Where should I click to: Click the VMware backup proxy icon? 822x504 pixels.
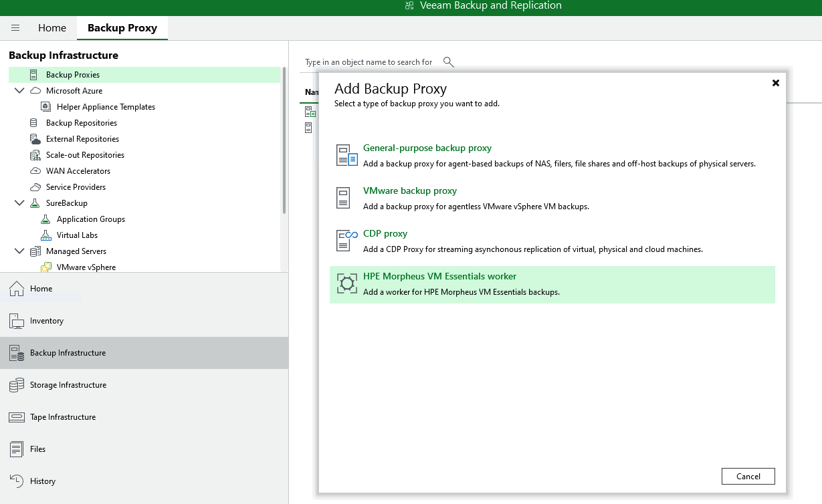(343, 198)
